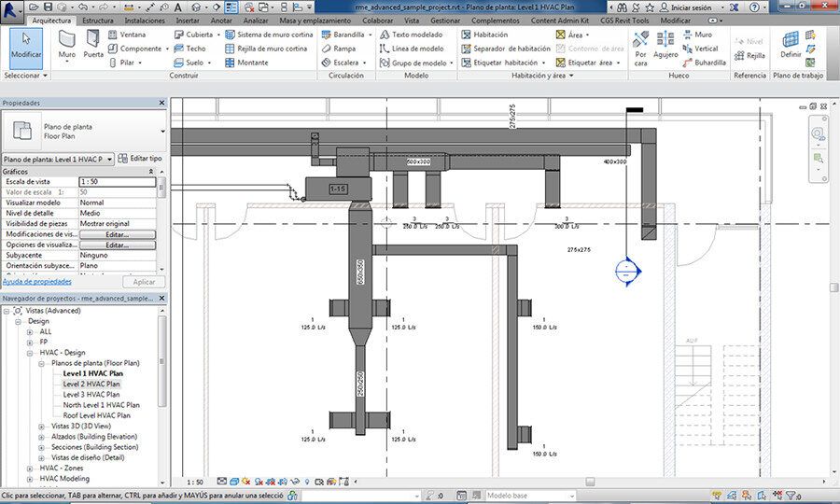Select Level 2 HVAC Plan view
Viewport: 840px width, 504px height.
91,384
